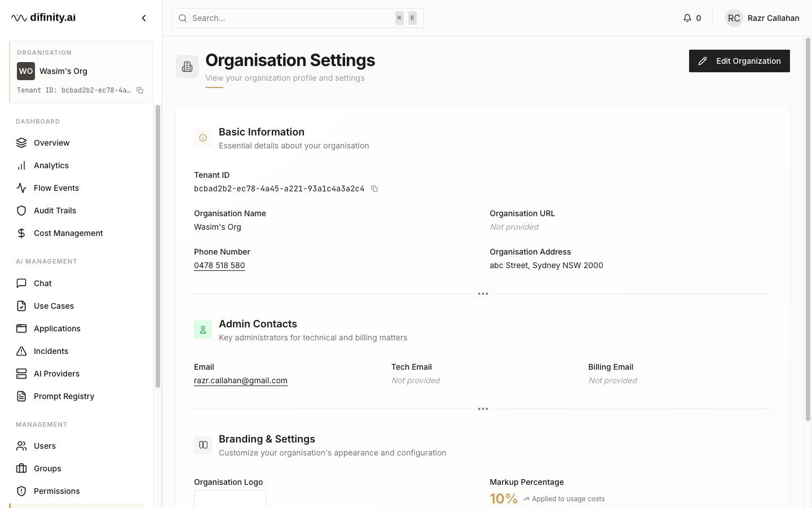Click the AI Providers server icon
Image resolution: width=812 pixels, height=508 pixels.
point(21,374)
